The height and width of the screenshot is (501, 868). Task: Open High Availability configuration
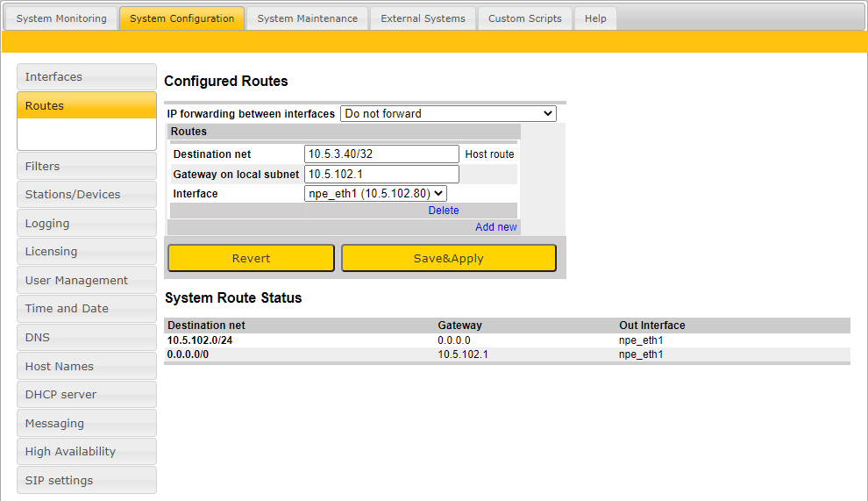[x=86, y=452]
